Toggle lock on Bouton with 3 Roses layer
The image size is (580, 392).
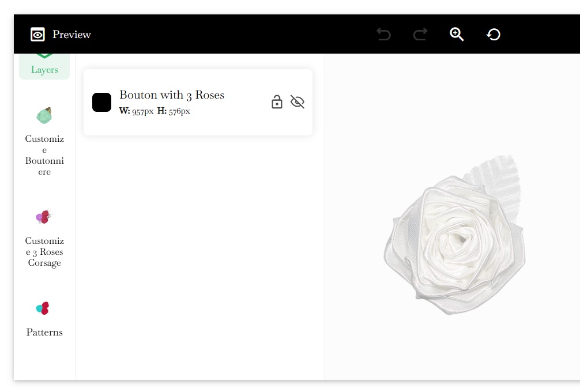tap(277, 101)
